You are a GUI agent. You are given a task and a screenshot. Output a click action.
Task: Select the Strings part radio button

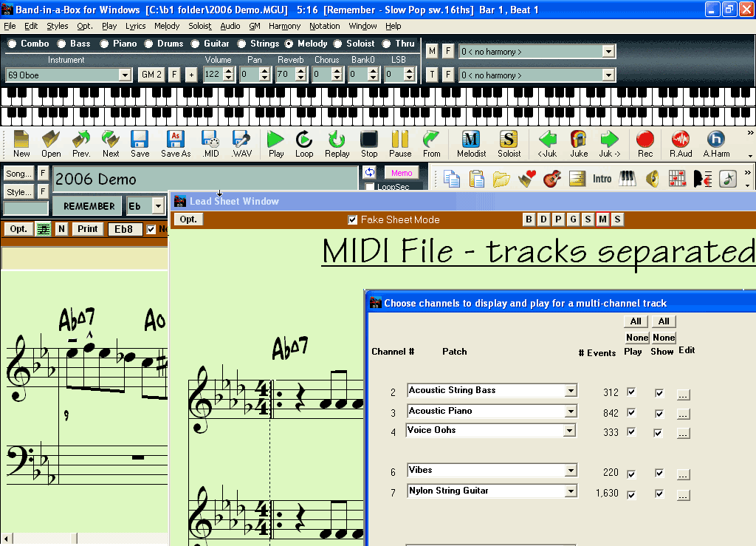(x=241, y=44)
